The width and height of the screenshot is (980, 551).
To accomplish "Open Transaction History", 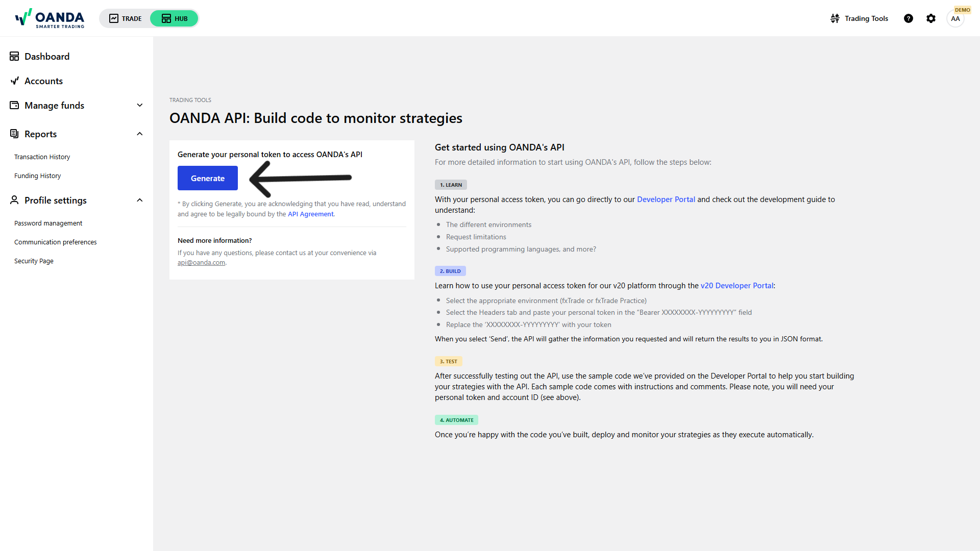I will point(42,157).
